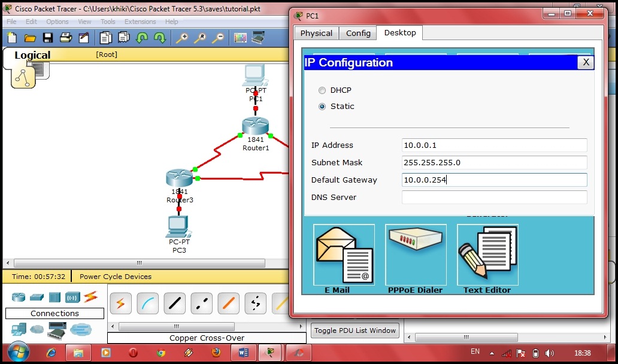Image resolution: width=618 pixels, height=364 pixels.
Task: Click the Copy icon in toolbar
Action: (105, 38)
